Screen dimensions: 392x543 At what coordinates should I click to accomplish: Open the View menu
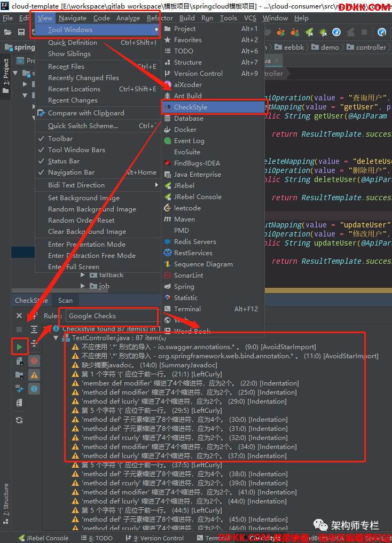[45, 18]
